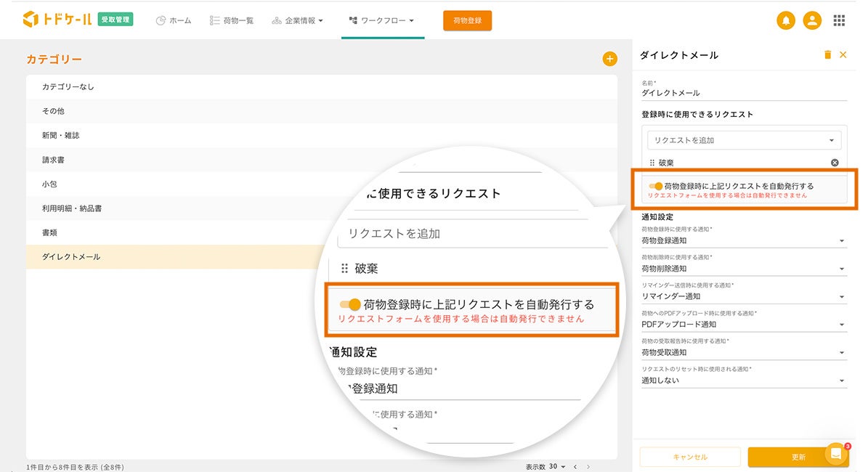Select the カテゴリーなし row

tap(322, 87)
